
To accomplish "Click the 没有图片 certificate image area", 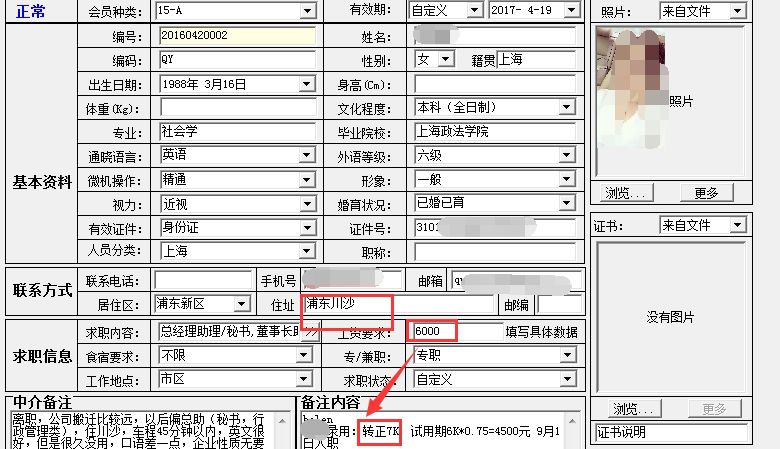I will pyautogui.click(x=671, y=317).
